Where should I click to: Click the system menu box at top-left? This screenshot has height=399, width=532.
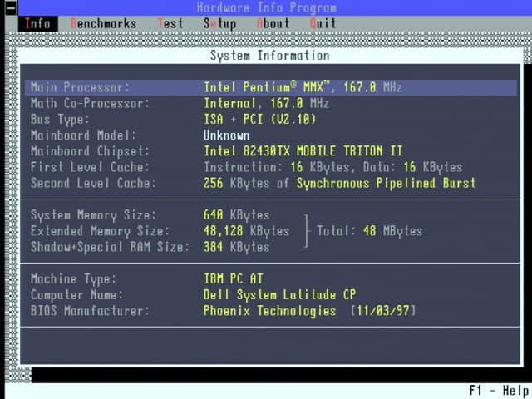point(11,7)
